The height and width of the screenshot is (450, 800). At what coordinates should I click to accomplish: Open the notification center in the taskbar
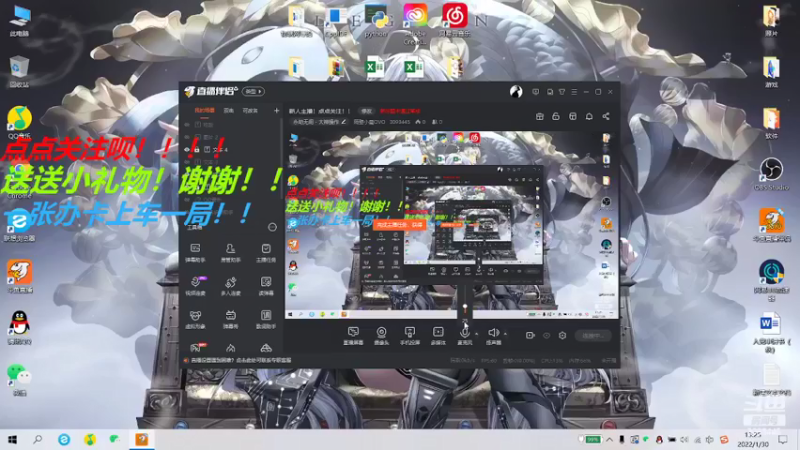pos(783,439)
